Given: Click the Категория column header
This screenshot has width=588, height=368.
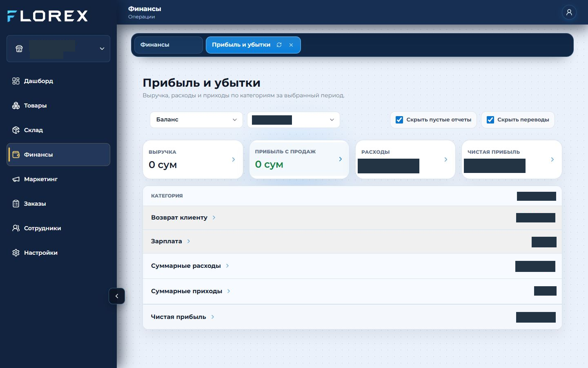Looking at the screenshot, I should tap(167, 196).
